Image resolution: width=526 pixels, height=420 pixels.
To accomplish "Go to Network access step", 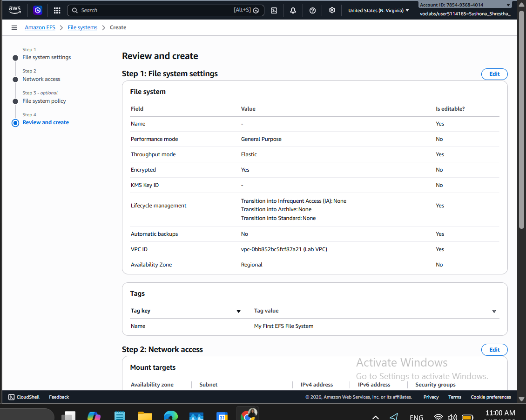I will tap(41, 79).
